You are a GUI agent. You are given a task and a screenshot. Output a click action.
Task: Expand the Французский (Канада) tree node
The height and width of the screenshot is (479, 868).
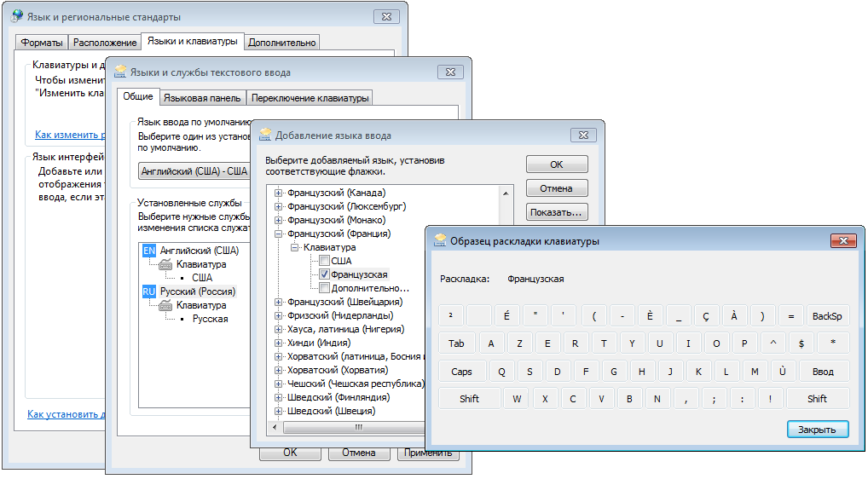279,193
